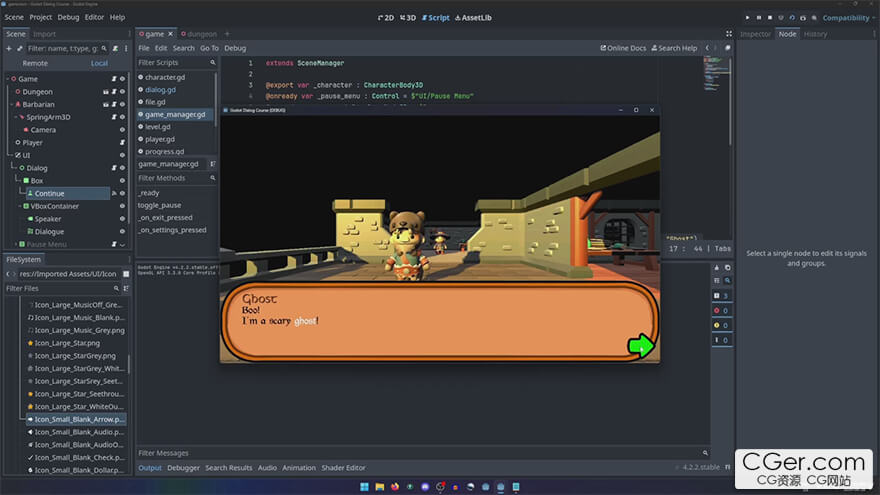Expand the Pause Menu node

[x=16, y=244]
